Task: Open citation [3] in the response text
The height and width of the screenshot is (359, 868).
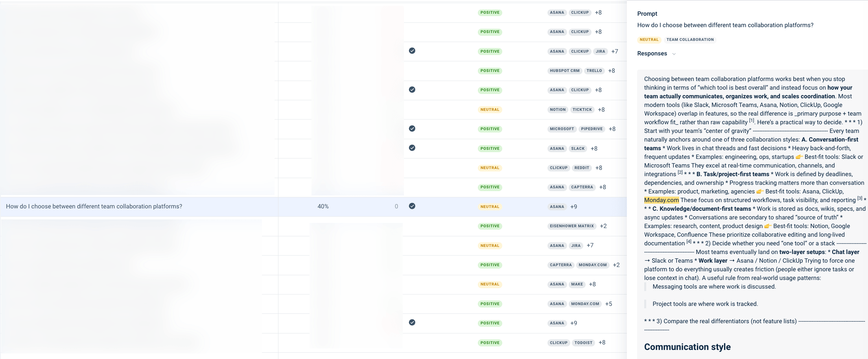Action: 860,199
